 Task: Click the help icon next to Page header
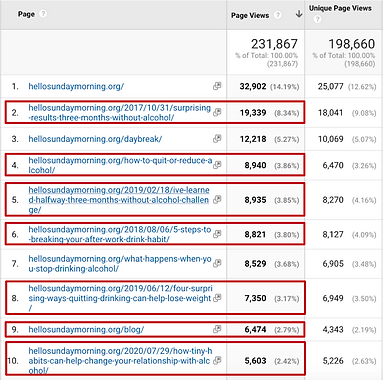pyautogui.click(x=43, y=14)
